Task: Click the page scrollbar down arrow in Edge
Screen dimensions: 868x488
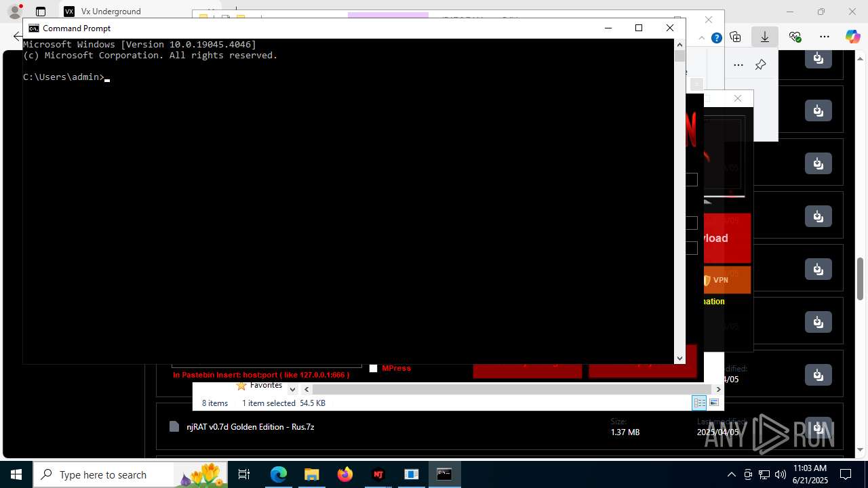Action: [x=861, y=449]
